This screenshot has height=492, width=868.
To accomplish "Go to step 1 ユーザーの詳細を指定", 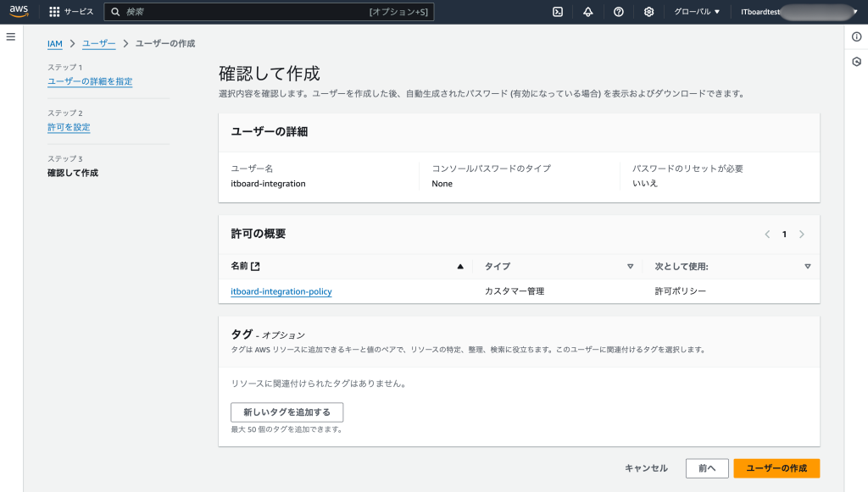I will coord(90,81).
